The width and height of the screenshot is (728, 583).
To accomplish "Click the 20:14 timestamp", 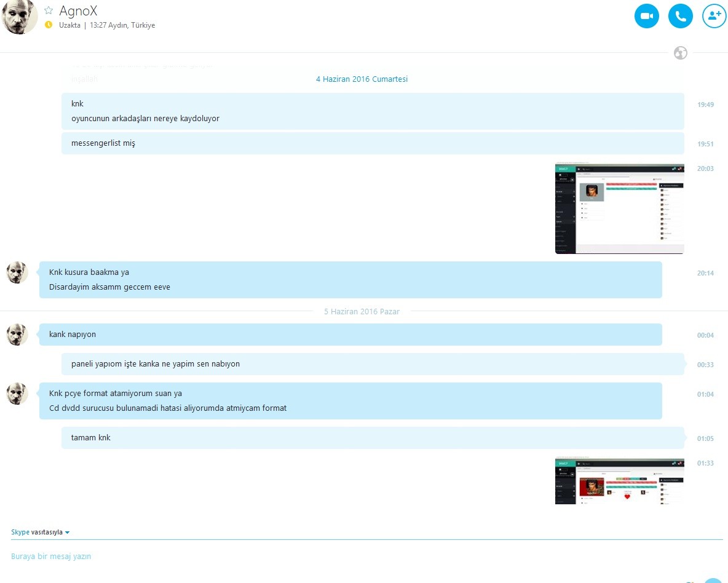I will coord(705,273).
